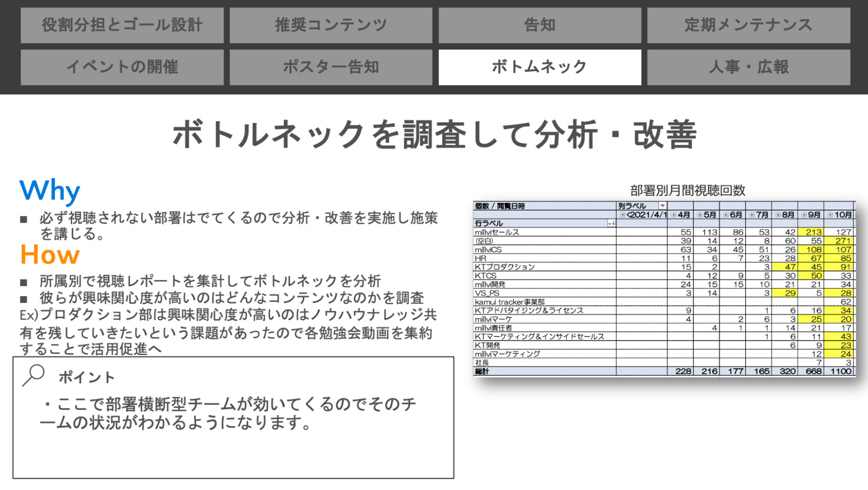Click the ポスター告知 button
This screenshot has width=868, height=490.
click(331, 66)
